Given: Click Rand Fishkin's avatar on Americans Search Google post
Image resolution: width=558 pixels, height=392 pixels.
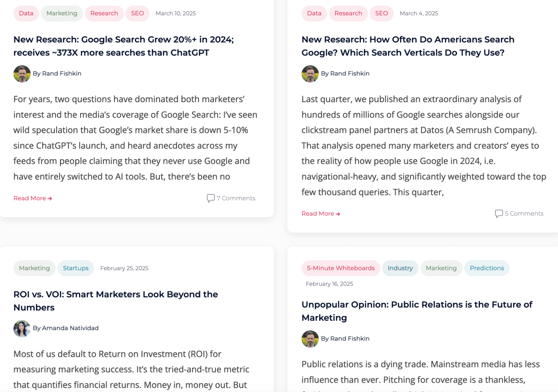Looking at the screenshot, I should click(x=310, y=74).
